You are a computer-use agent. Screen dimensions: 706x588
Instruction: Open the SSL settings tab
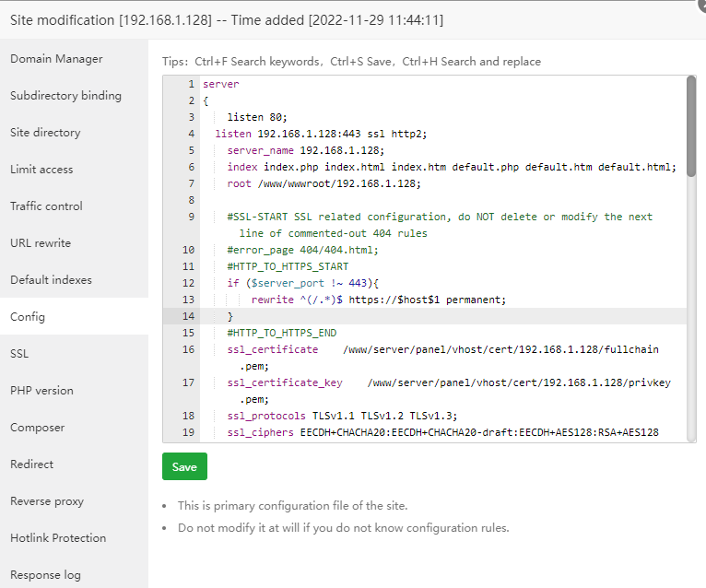click(x=19, y=354)
